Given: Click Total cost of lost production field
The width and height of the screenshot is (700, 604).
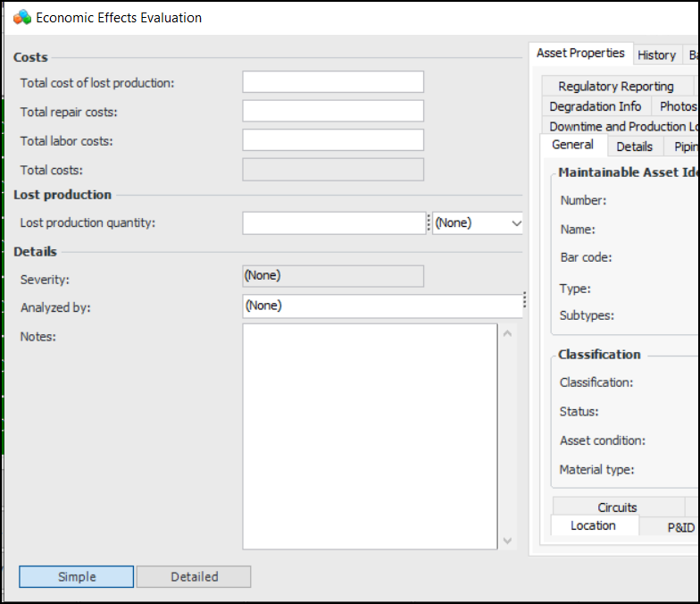Looking at the screenshot, I should (333, 82).
